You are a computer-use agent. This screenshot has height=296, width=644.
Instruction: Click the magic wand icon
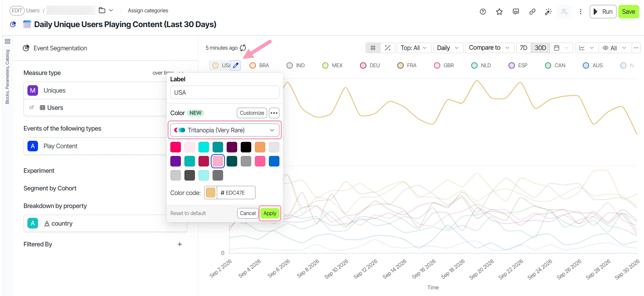pyautogui.click(x=548, y=12)
